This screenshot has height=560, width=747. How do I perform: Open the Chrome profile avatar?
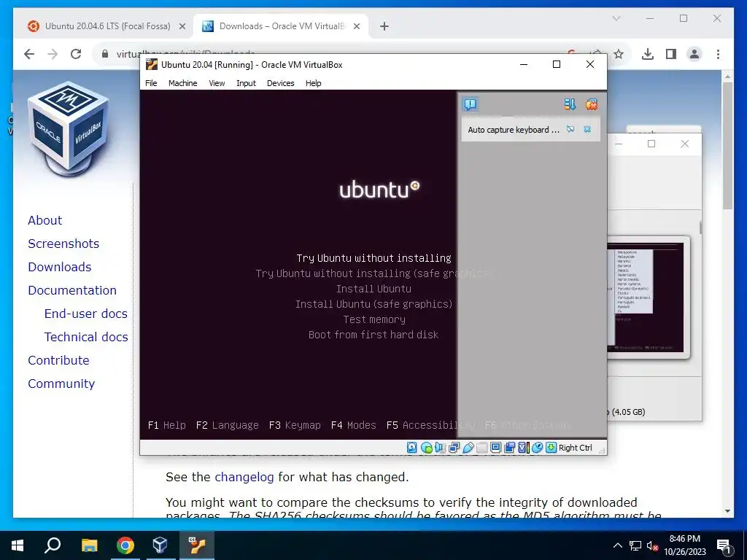(x=694, y=54)
